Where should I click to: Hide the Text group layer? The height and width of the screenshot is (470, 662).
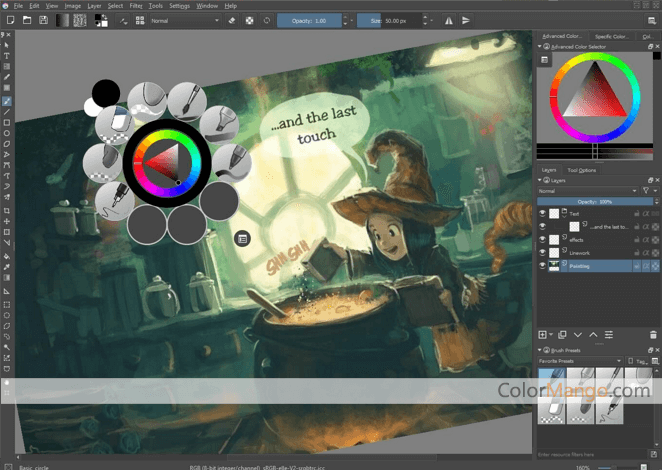543,212
